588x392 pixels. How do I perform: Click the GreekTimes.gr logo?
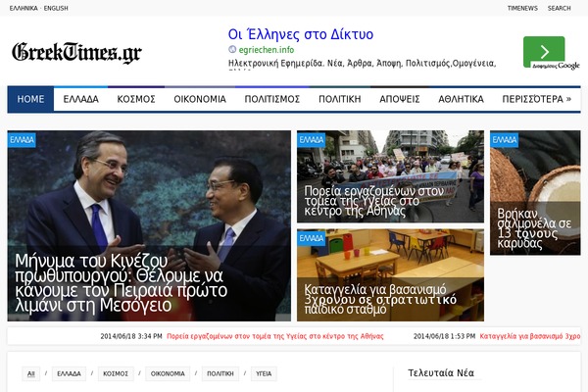(x=76, y=52)
